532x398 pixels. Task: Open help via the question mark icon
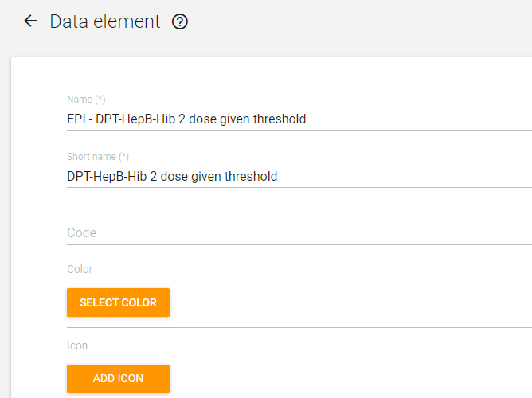pos(180,21)
